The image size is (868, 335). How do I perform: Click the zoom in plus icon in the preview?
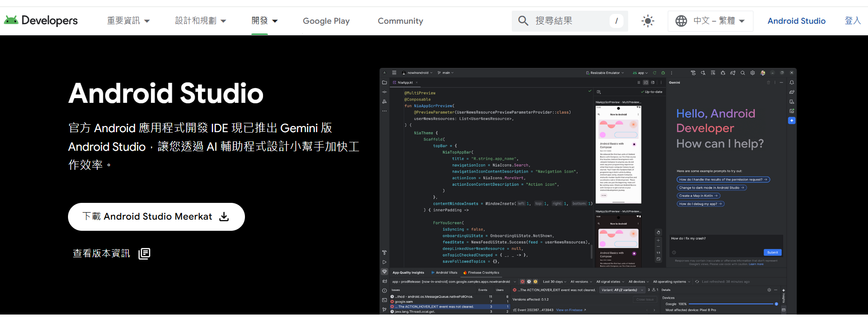coord(658,241)
